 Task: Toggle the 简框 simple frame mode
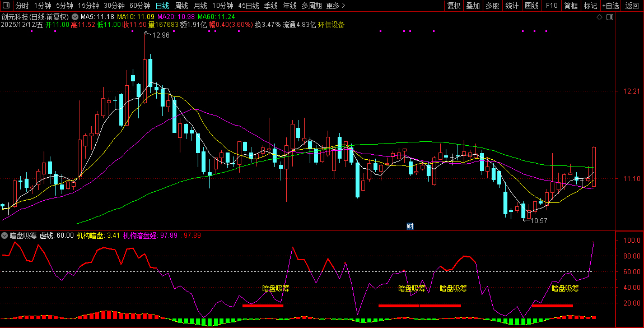571,6
